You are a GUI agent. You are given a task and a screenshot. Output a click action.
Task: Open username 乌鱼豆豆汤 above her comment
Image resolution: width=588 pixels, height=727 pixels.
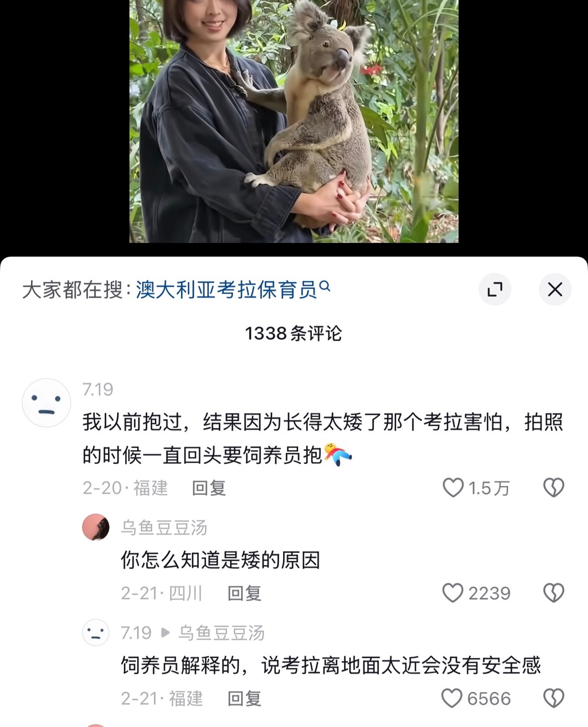[x=164, y=527]
